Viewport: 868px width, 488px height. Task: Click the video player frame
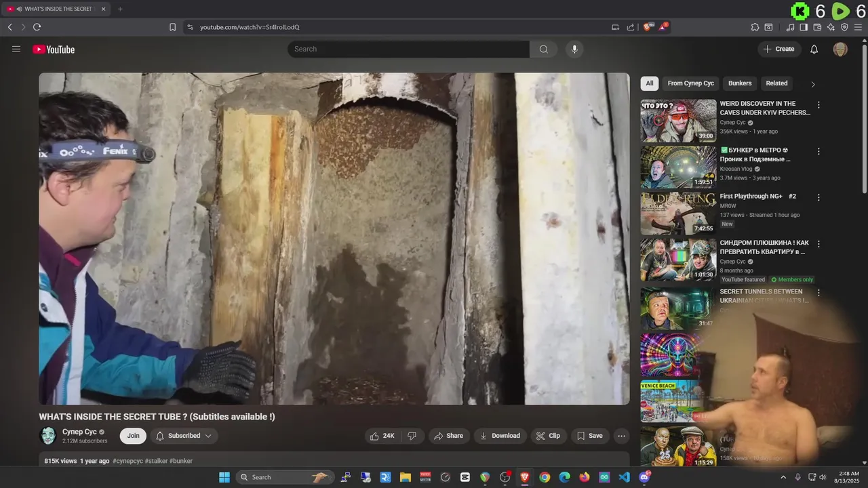334,239
